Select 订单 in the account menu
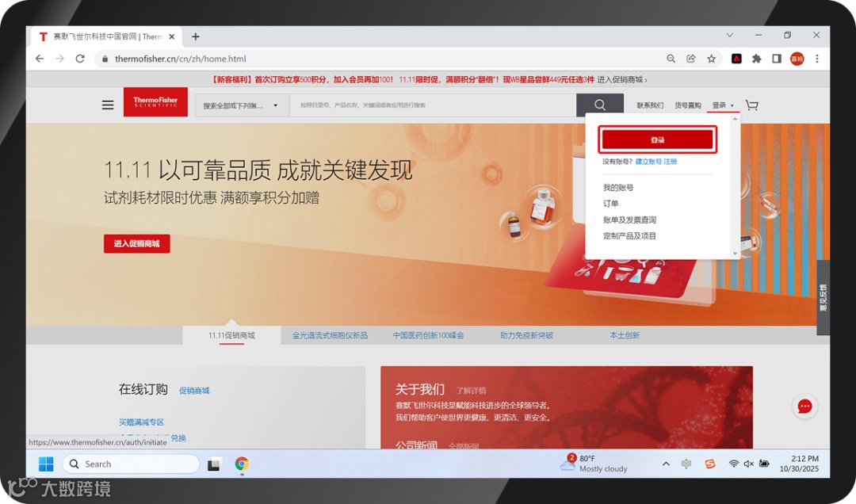The width and height of the screenshot is (856, 504). tap(610, 204)
